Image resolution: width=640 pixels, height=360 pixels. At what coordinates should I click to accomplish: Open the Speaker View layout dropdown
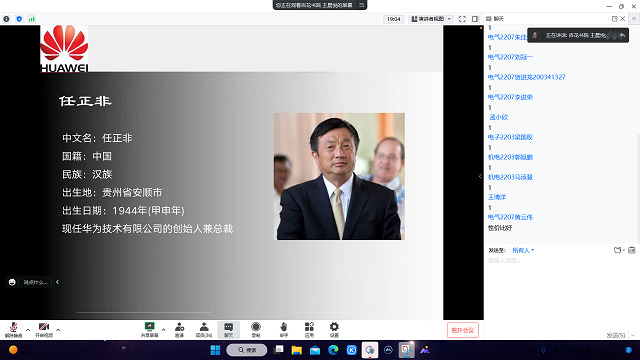[x=431, y=19]
